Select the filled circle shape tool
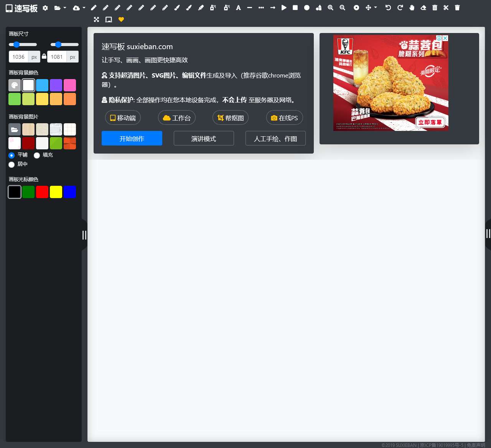 pyautogui.click(x=307, y=8)
